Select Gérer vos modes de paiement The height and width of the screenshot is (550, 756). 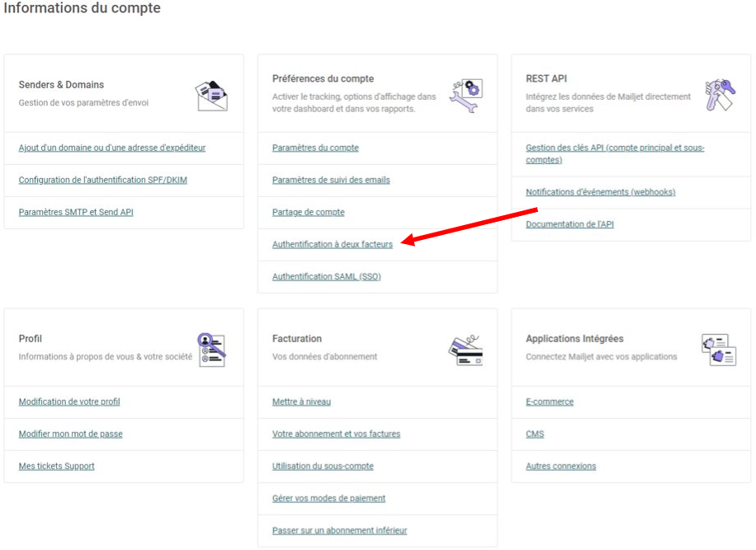tap(328, 498)
